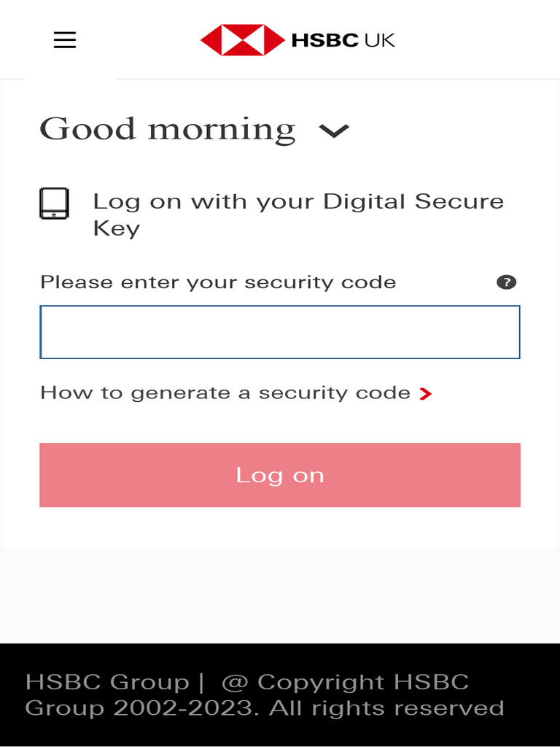Focus the security code input field

coord(280,332)
